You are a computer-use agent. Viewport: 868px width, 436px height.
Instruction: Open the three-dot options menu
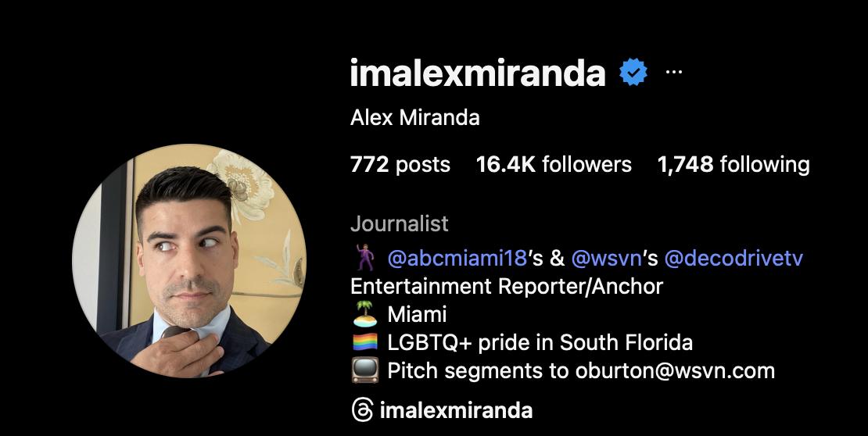(674, 72)
